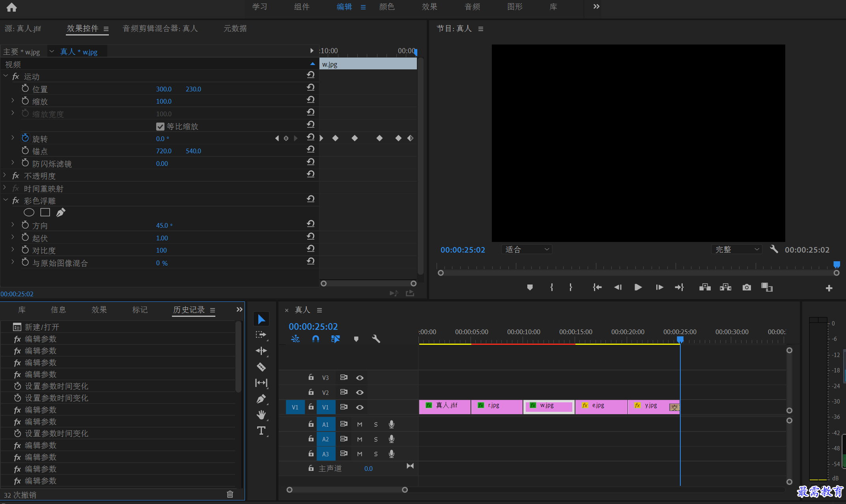Screen dimensions: 846x504
Task: Click Export Frame camera icon
Action: 747,287
